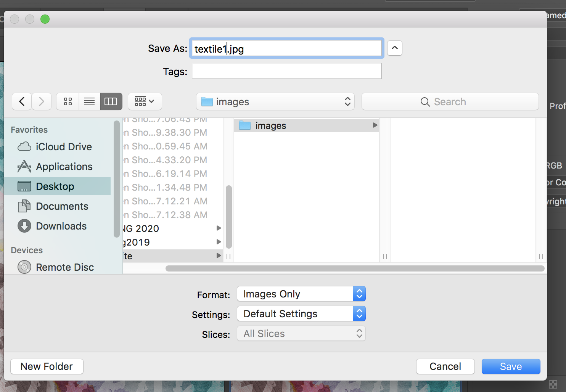This screenshot has height=392, width=566.
Task: Select Remote Disc under Devices
Action: coord(64,267)
